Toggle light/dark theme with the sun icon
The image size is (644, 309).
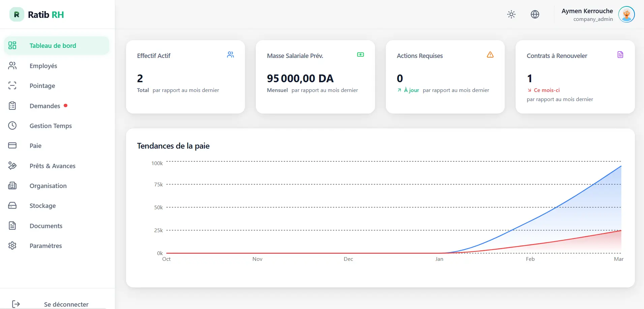(511, 14)
